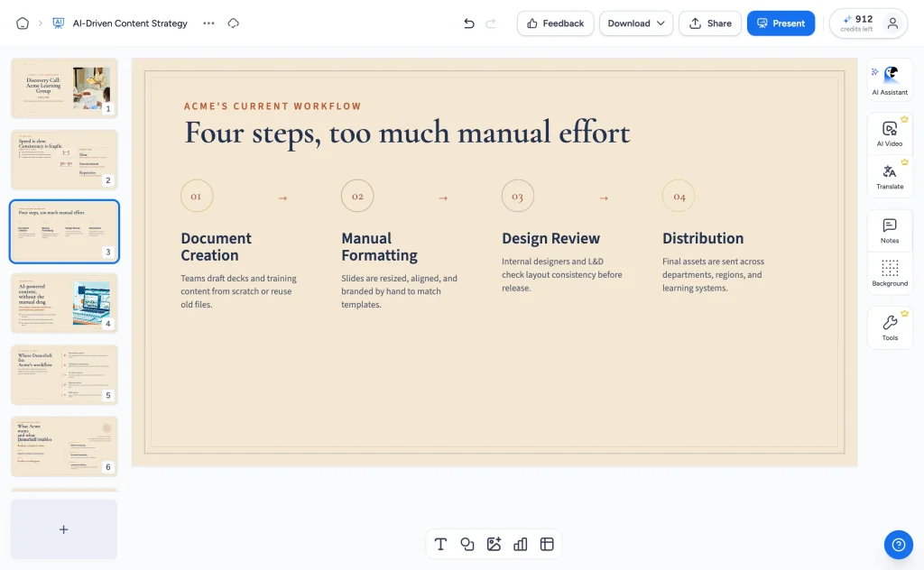
Task: Select the step 04 circle
Action: (x=679, y=196)
